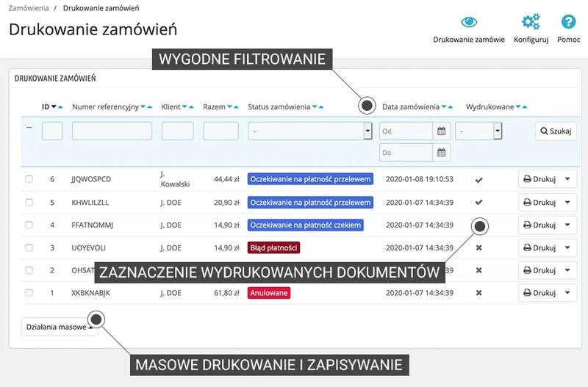
Task: Click printed checkmark for order KHWLILZLL
Action: click(x=478, y=202)
